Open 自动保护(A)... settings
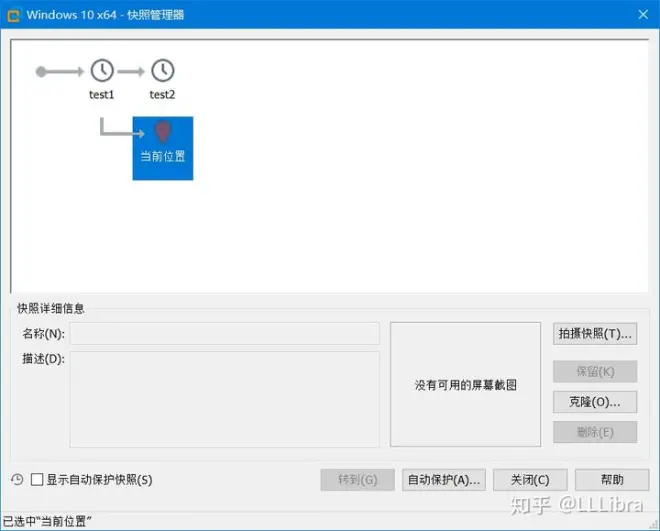Viewport: 660px width, 531px height. (x=444, y=480)
